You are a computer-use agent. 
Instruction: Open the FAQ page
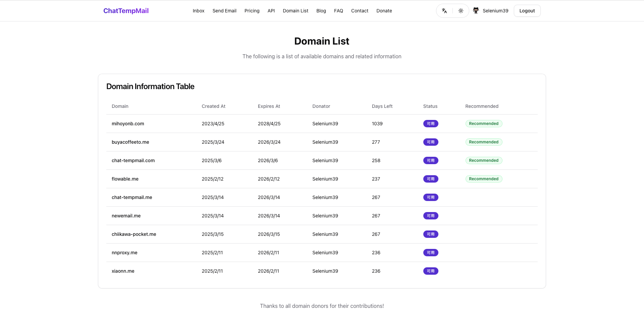tap(338, 11)
